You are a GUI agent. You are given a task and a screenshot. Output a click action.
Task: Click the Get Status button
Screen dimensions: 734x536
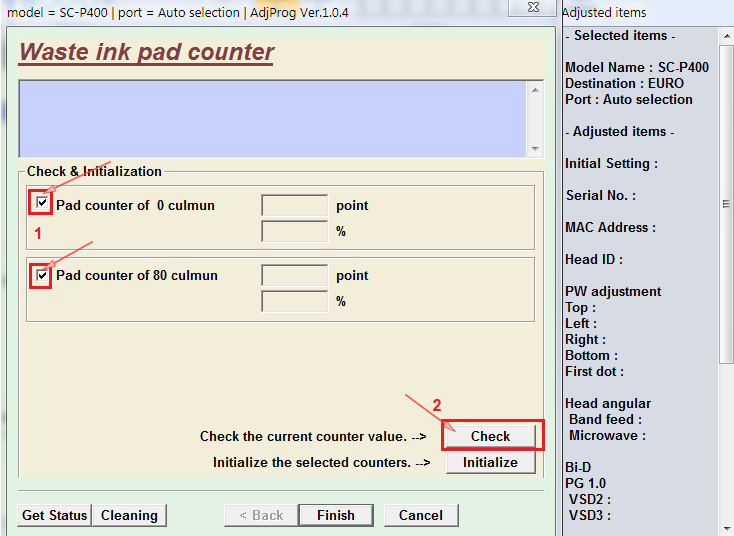(54, 515)
